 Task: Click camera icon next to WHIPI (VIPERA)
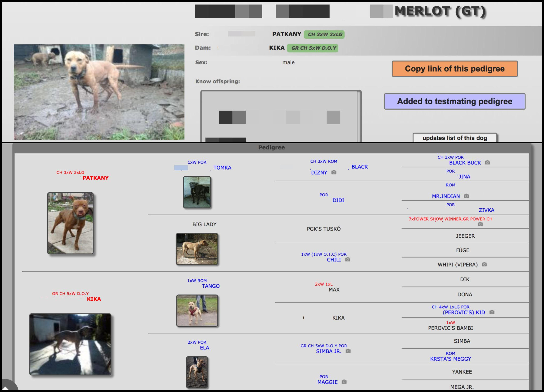pyautogui.click(x=484, y=264)
